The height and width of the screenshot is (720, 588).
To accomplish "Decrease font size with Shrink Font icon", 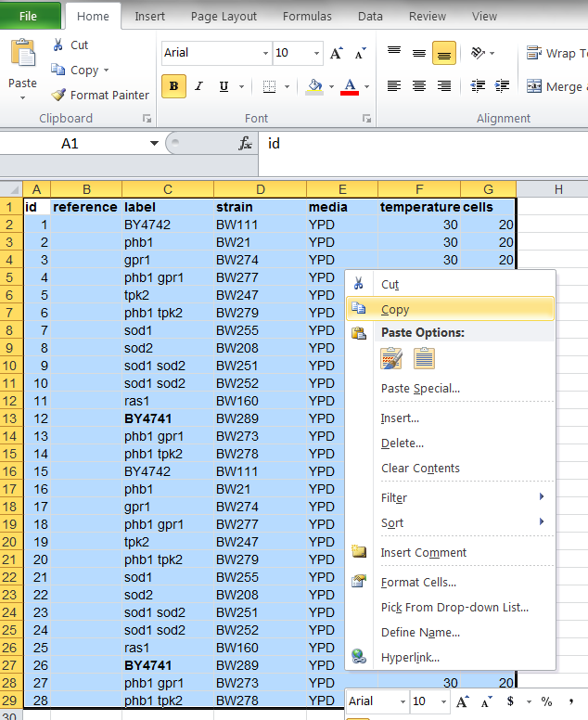I will coord(361,53).
